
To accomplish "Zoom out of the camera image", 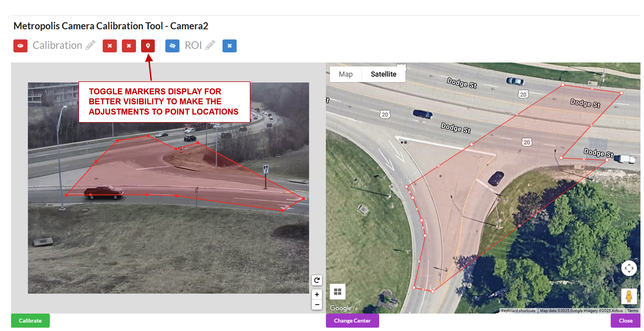I will 317,305.
